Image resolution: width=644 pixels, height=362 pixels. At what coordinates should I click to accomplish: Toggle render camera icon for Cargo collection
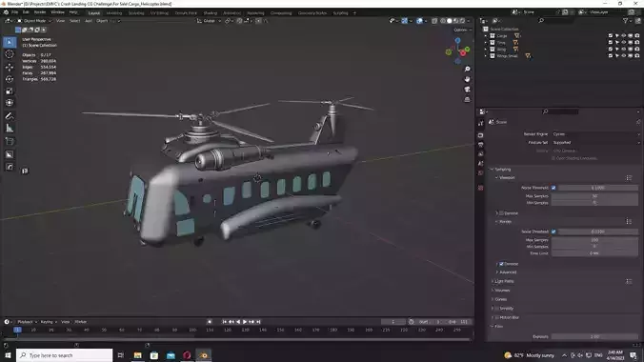(637, 36)
